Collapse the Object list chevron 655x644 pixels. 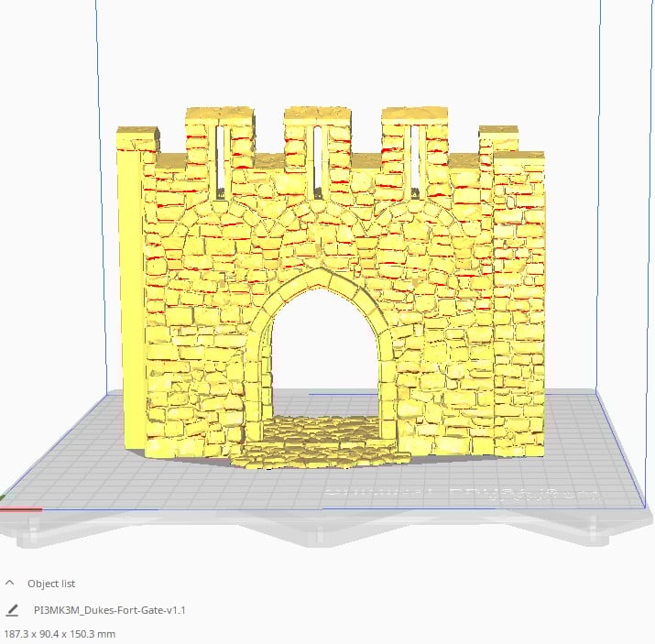[10, 583]
